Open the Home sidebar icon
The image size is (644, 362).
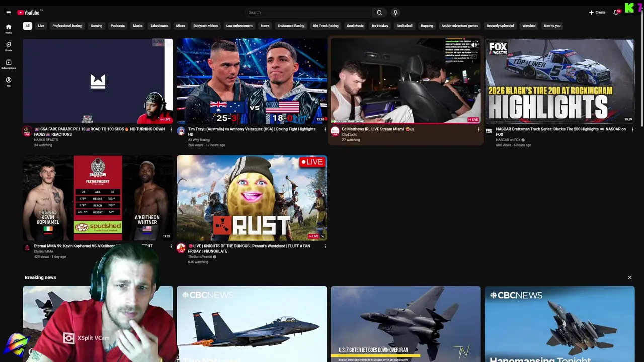click(x=8, y=29)
